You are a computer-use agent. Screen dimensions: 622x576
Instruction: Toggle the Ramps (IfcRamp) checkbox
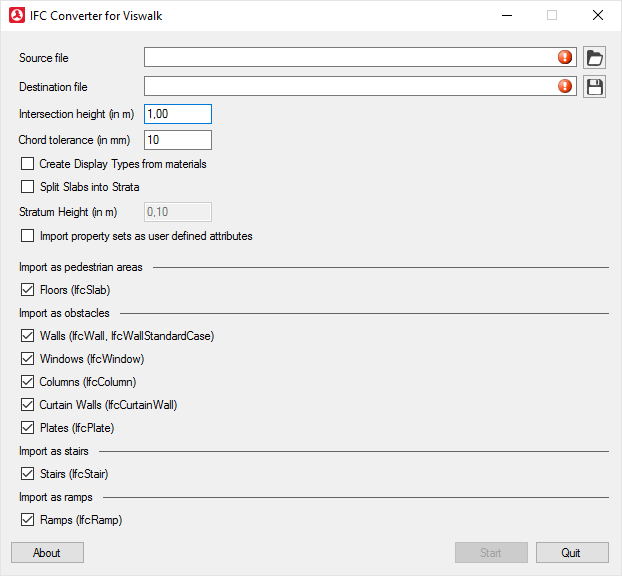click(28, 520)
